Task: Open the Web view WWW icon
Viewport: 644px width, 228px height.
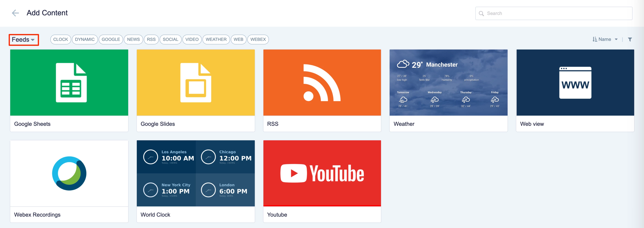Action: [x=575, y=83]
